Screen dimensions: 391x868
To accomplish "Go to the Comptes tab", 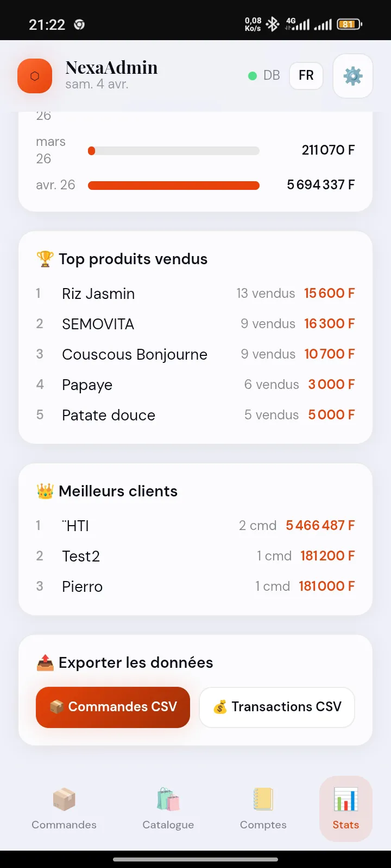I will pos(263,809).
